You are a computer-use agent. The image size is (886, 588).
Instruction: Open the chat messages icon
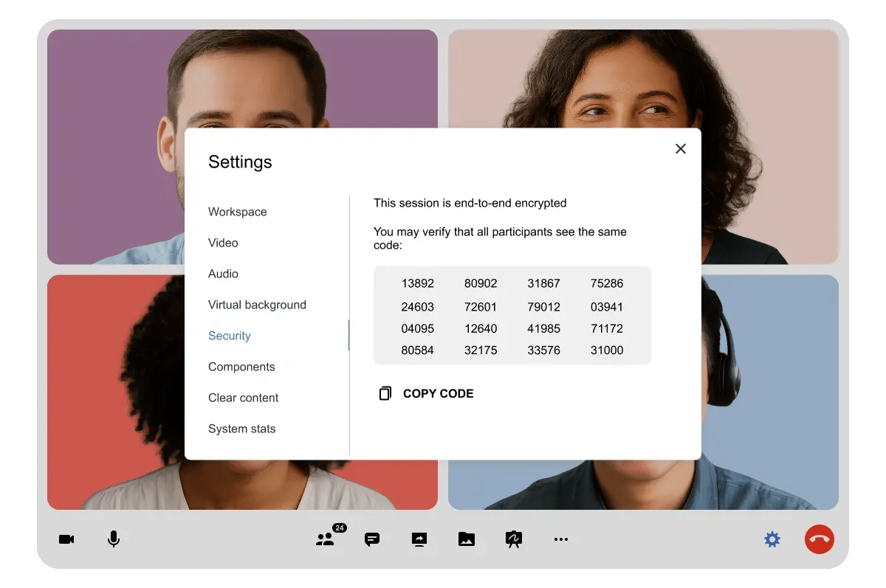coord(372,539)
